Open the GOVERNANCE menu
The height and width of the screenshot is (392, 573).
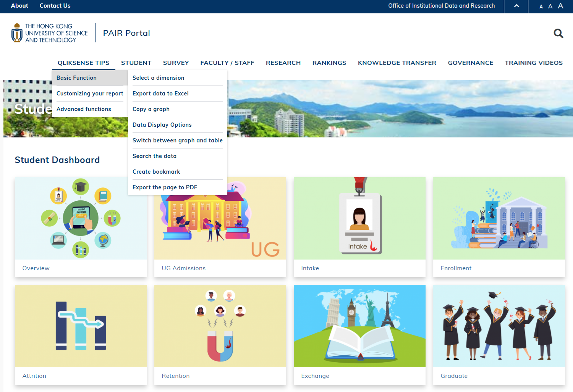point(471,63)
